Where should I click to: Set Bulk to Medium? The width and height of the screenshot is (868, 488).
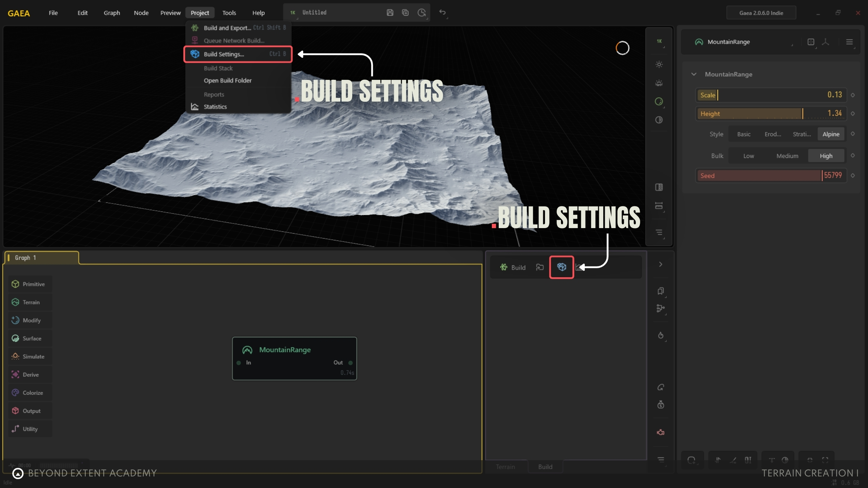(787, 156)
